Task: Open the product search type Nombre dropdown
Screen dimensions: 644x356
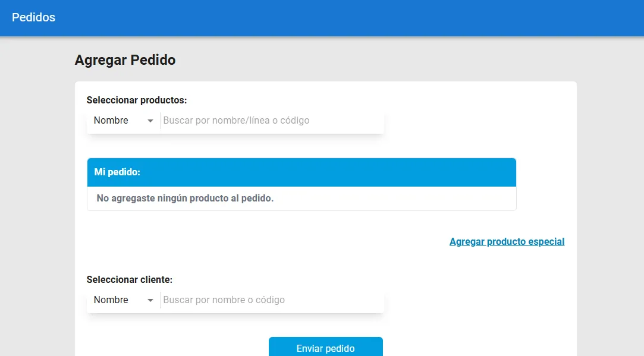Action: pyautogui.click(x=123, y=121)
